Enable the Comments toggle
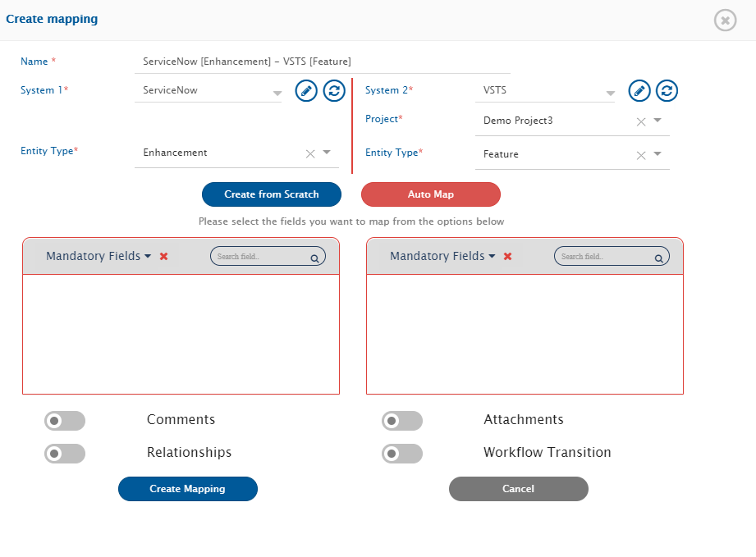Screen dimensions: 756x557 click(x=65, y=421)
